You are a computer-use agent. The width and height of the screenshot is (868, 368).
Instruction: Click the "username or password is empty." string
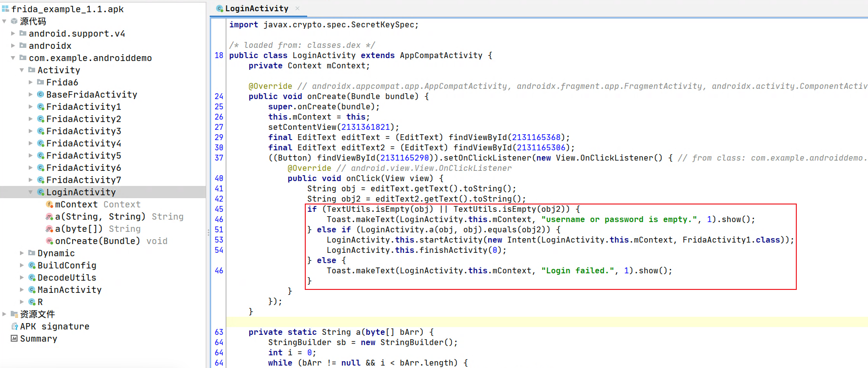pyautogui.click(x=619, y=219)
